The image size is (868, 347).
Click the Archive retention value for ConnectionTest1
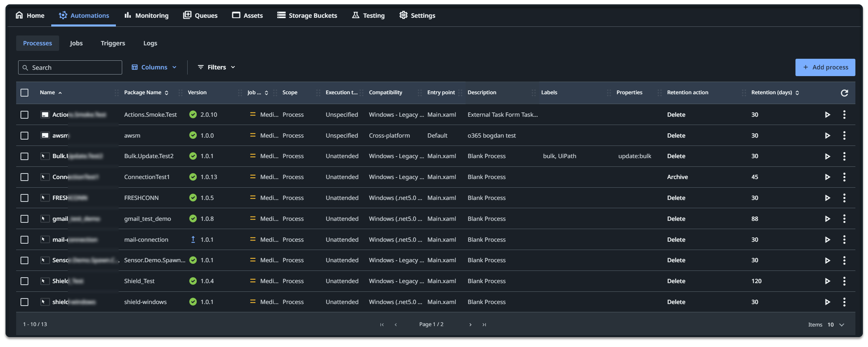[677, 177]
